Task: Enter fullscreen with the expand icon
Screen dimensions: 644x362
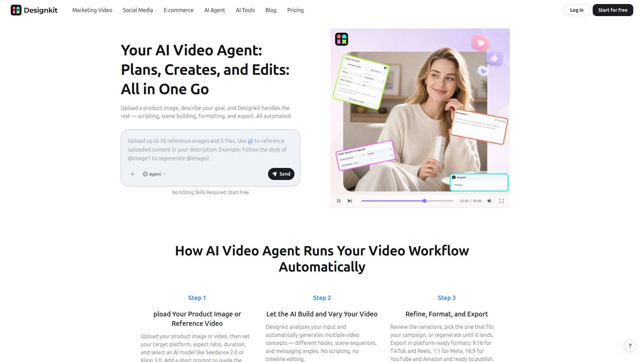Action: pyautogui.click(x=501, y=201)
